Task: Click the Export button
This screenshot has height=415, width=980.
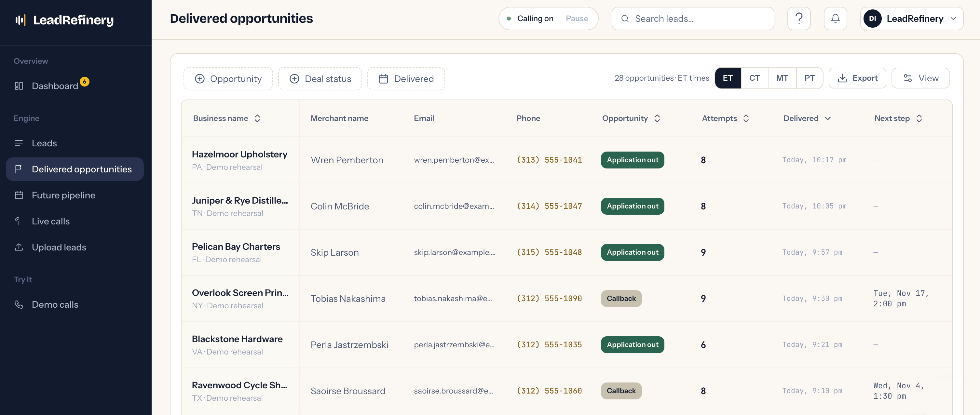Action: [x=857, y=78]
